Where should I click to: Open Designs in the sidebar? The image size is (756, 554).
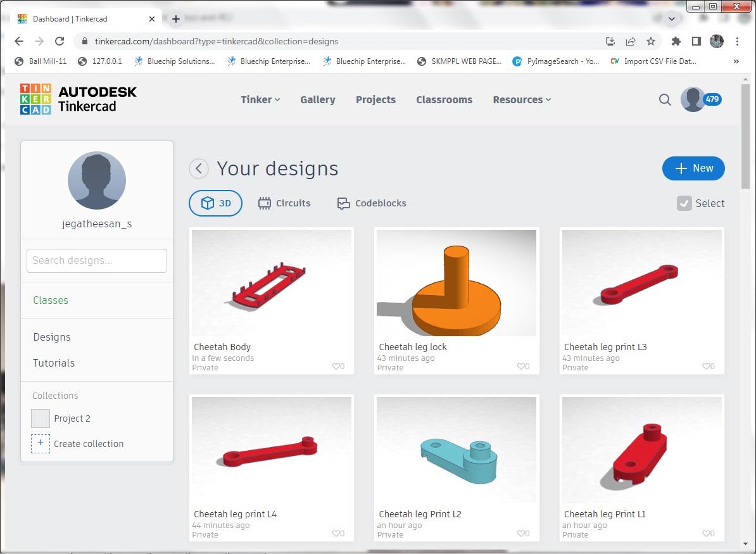click(x=51, y=337)
